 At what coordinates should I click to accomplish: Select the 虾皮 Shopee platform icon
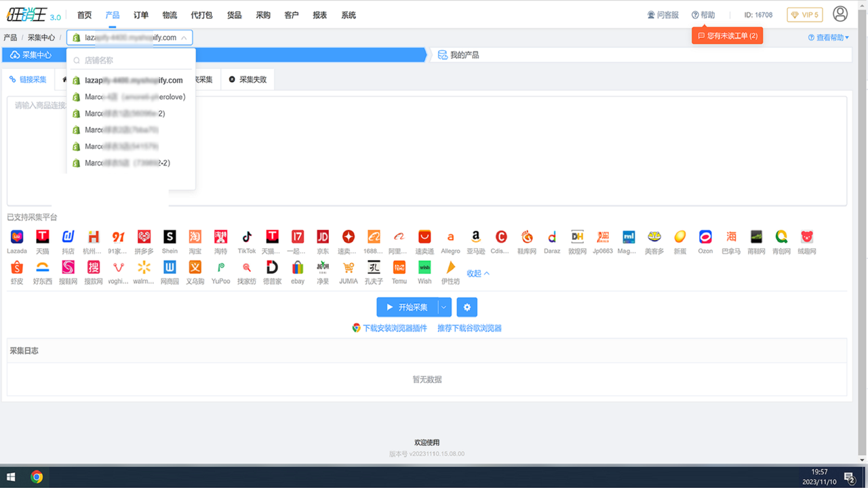17,267
